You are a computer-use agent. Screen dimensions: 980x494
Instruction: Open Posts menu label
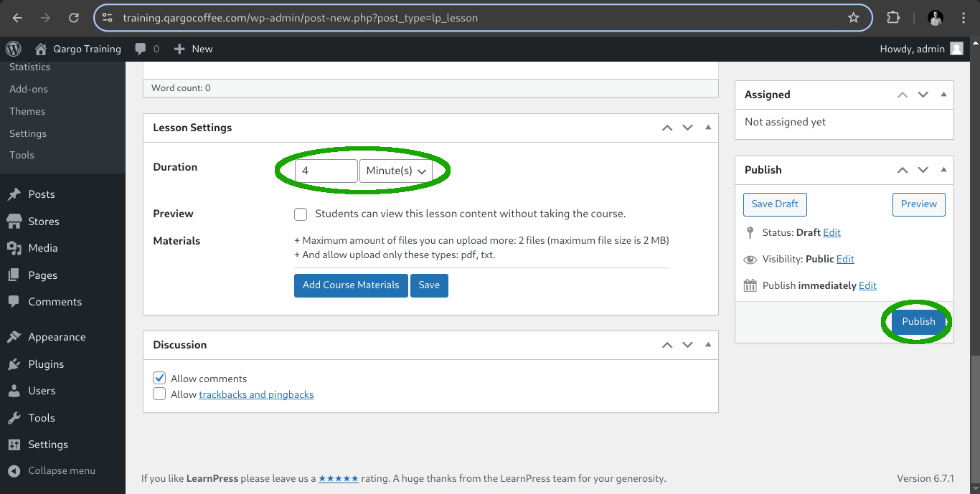(x=42, y=194)
